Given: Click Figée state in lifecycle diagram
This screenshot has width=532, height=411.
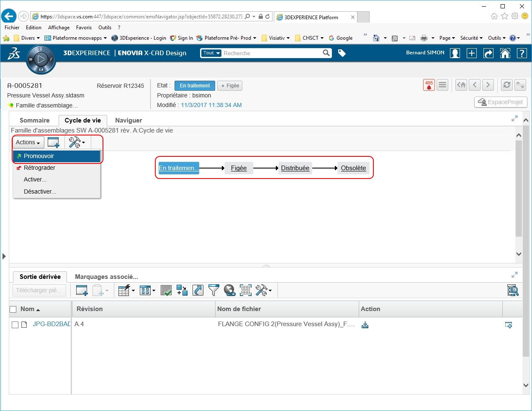Looking at the screenshot, I should point(239,168).
